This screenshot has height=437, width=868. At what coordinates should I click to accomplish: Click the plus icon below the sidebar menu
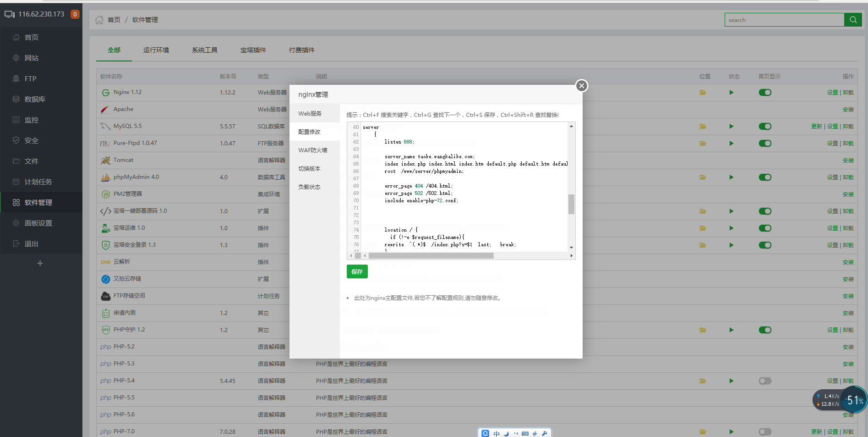click(x=40, y=263)
